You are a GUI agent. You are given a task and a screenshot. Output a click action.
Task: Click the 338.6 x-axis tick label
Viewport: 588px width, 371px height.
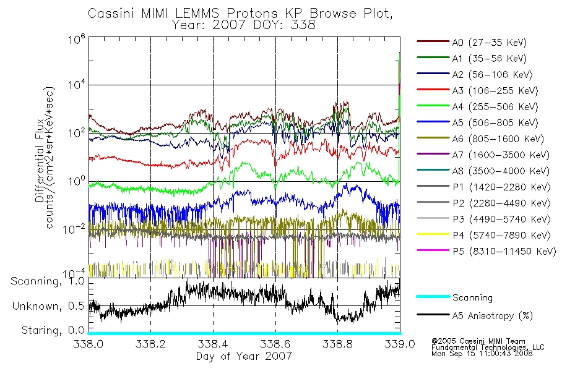(275, 344)
